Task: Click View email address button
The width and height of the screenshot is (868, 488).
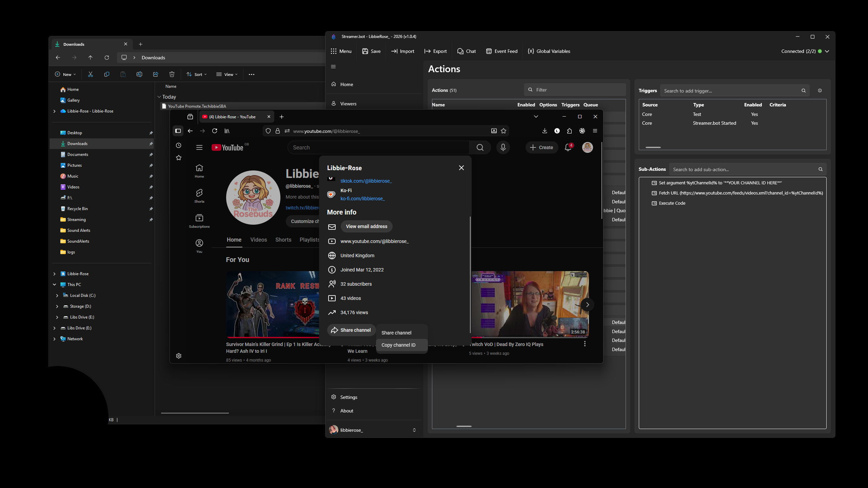Action: (x=367, y=226)
